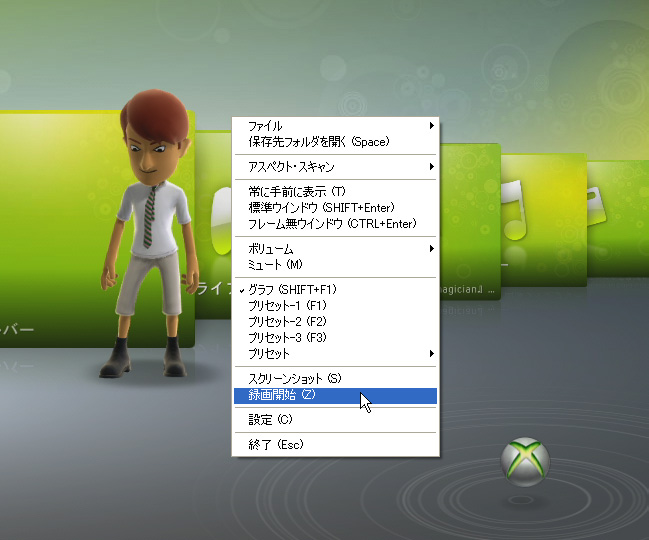Screen dimensions: 649x540
Task: Uncheck グラフ (SHIFT+F1)
Action: 335,289
